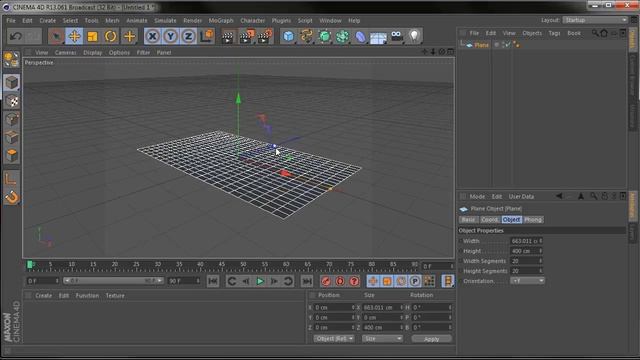Screen dimensions: 640x360
Task: Open the MoGraph menu
Action: [x=221, y=20]
